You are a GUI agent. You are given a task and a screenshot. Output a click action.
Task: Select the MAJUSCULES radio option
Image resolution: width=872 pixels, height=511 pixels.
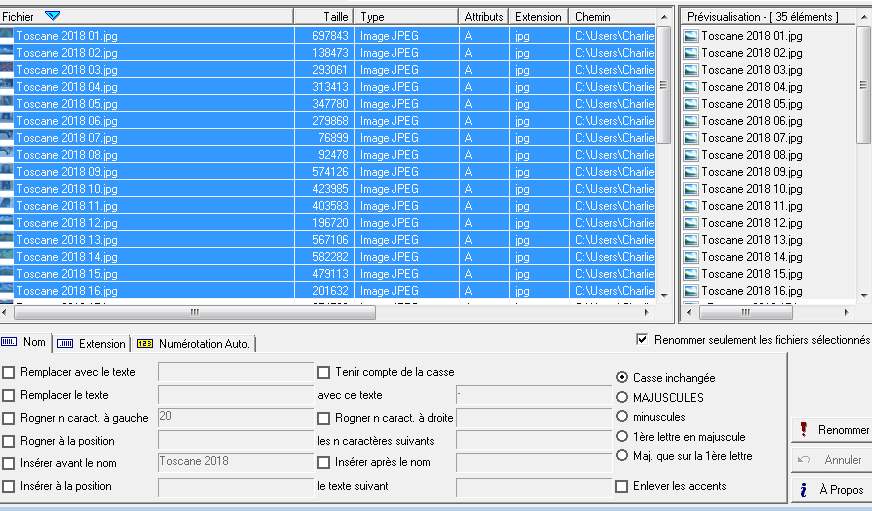(623, 398)
